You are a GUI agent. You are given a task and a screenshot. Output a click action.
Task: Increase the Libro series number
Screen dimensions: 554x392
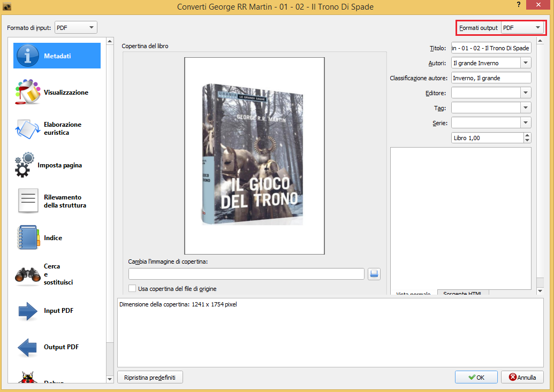tap(527, 135)
